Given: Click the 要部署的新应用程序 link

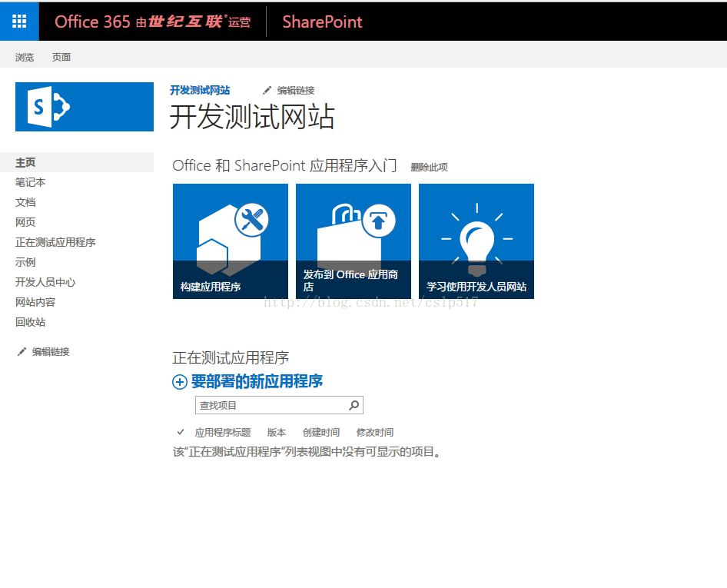Looking at the screenshot, I should pos(257,381).
